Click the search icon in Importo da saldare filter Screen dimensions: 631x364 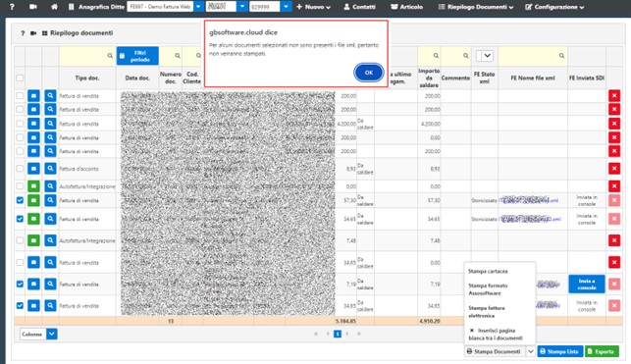click(x=436, y=56)
